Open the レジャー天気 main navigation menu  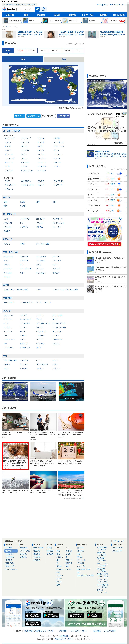click(x=88, y=15)
